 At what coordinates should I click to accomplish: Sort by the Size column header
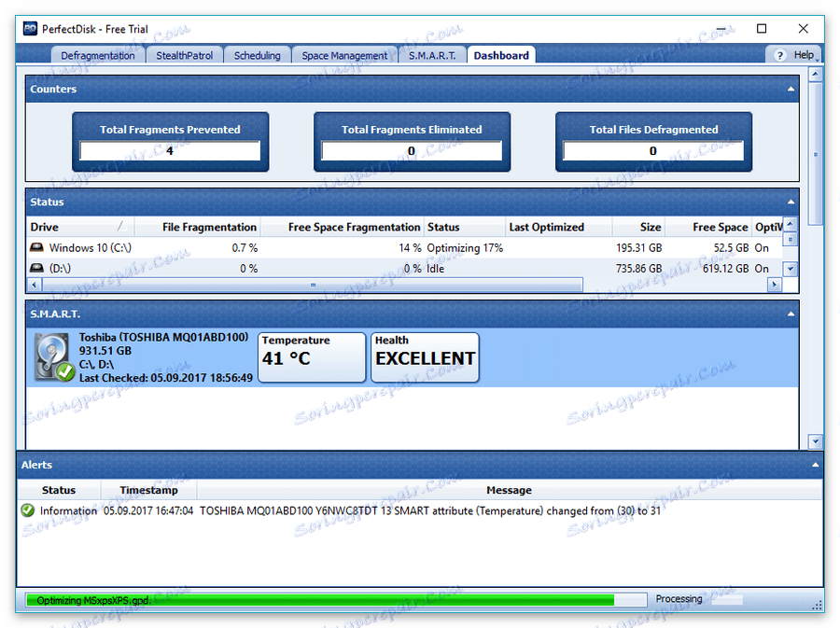click(x=638, y=227)
